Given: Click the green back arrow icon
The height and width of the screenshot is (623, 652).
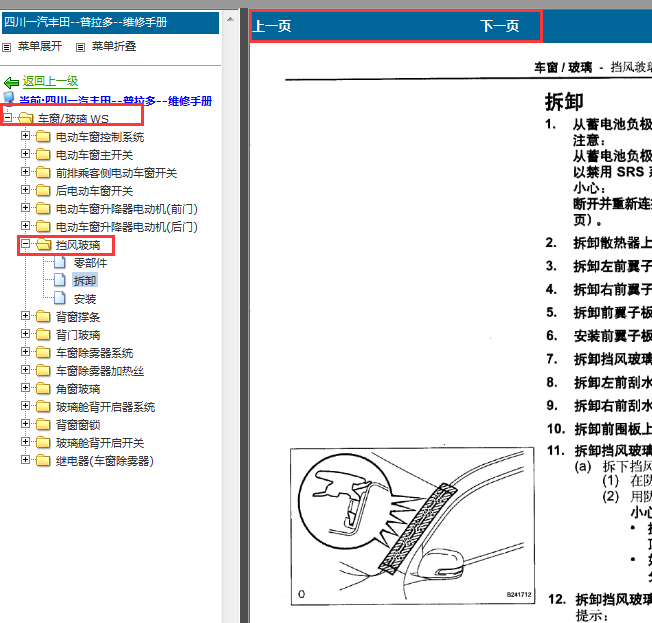Looking at the screenshot, I should pyautogui.click(x=11, y=82).
